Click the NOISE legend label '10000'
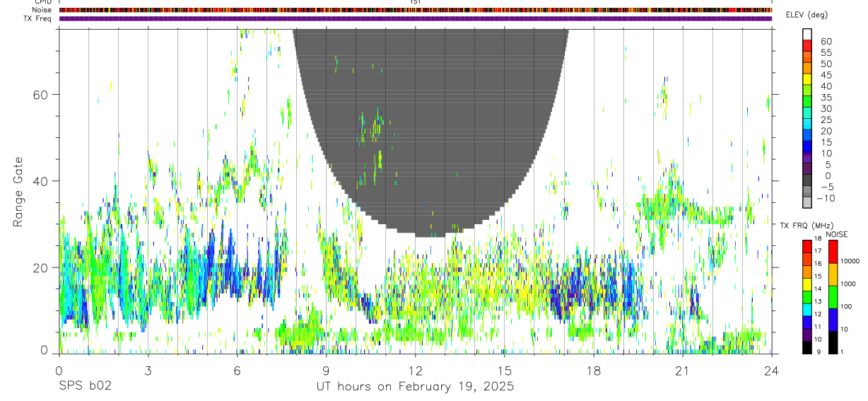This screenshot has height=401, width=868. click(850, 262)
